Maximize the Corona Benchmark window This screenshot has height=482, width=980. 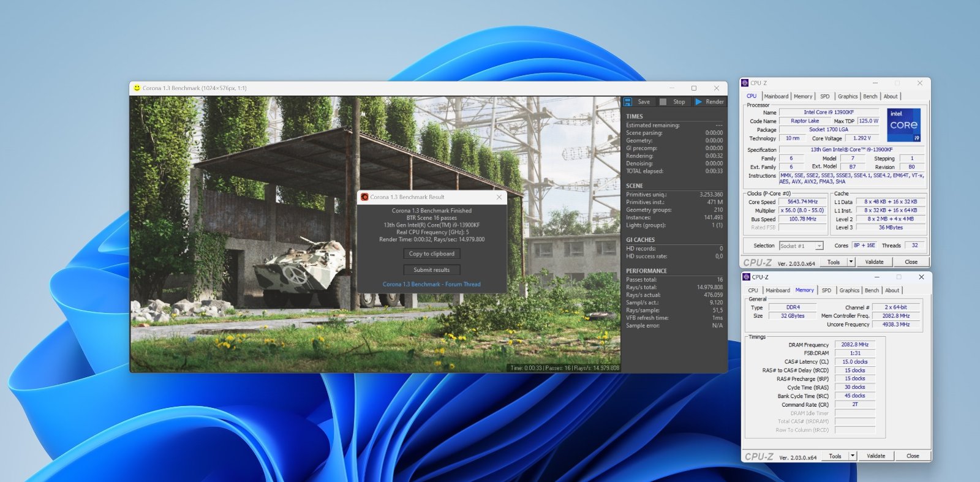[694, 88]
